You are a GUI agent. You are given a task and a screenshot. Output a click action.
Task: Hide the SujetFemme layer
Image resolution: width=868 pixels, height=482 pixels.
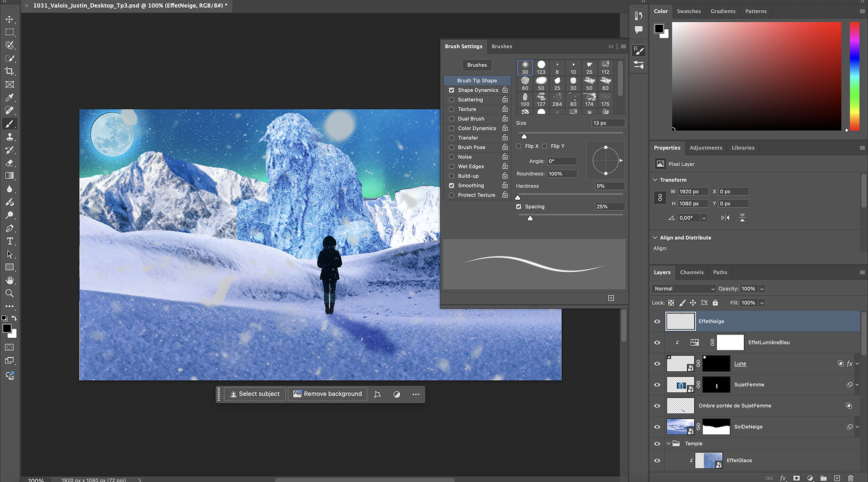pos(657,384)
